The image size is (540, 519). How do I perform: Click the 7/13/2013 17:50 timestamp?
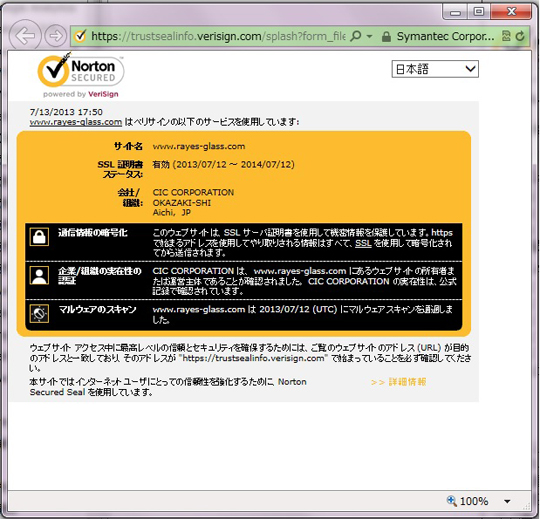66,112
